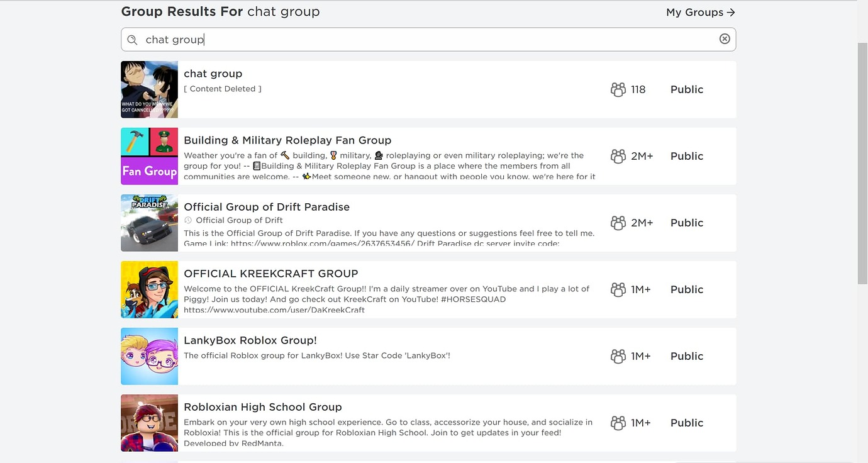This screenshot has width=868, height=463.
Task: Click the members icon next to 118
Action: click(x=618, y=89)
